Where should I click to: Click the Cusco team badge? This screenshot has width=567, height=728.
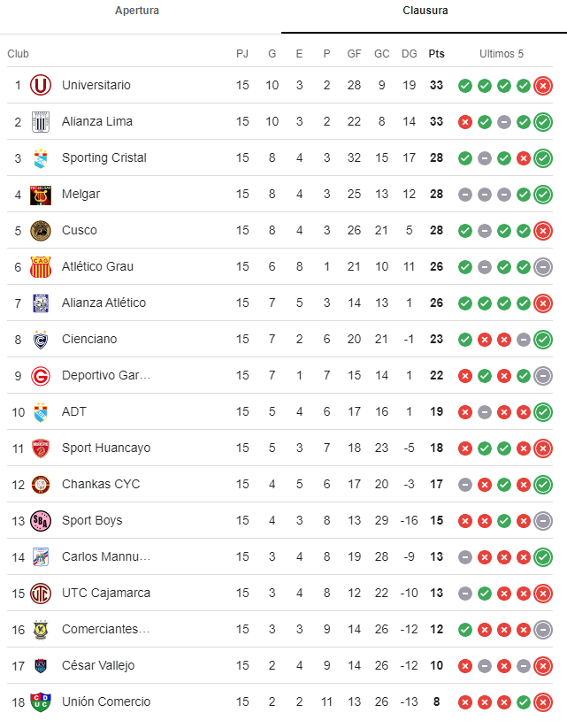click(41, 231)
